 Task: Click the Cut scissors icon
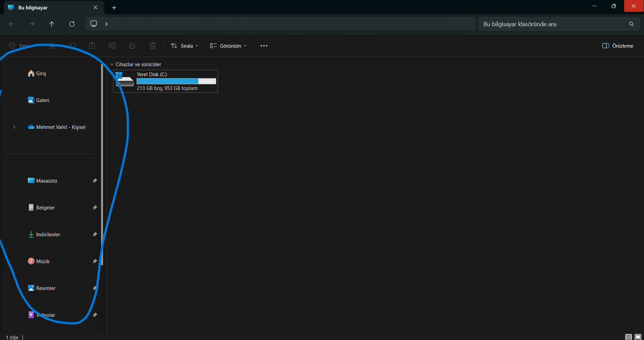[x=52, y=46]
